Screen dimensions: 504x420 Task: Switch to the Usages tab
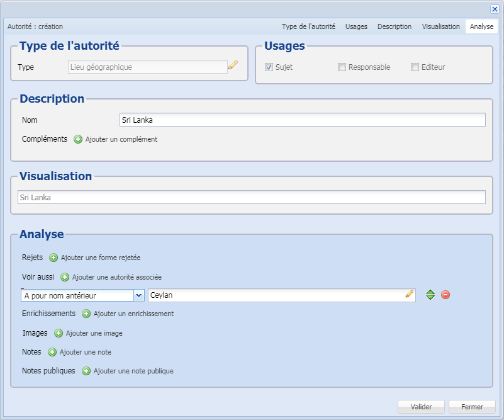coord(356,26)
